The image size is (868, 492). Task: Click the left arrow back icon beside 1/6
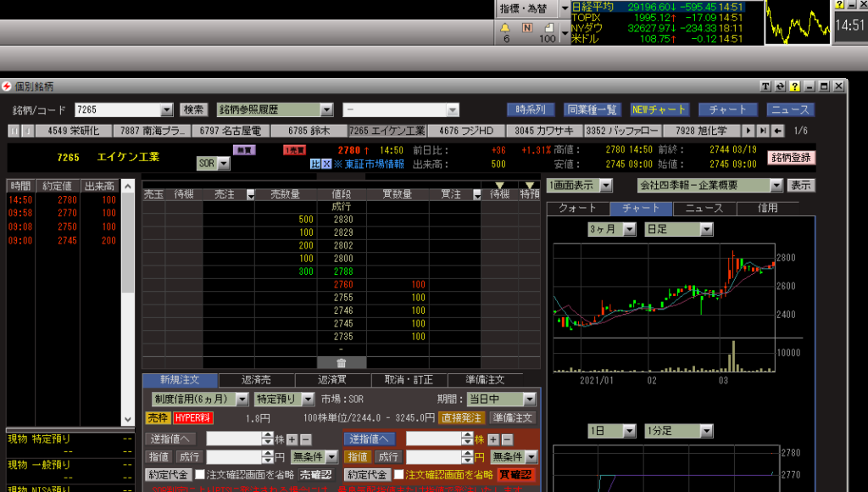(x=777, y=131)
